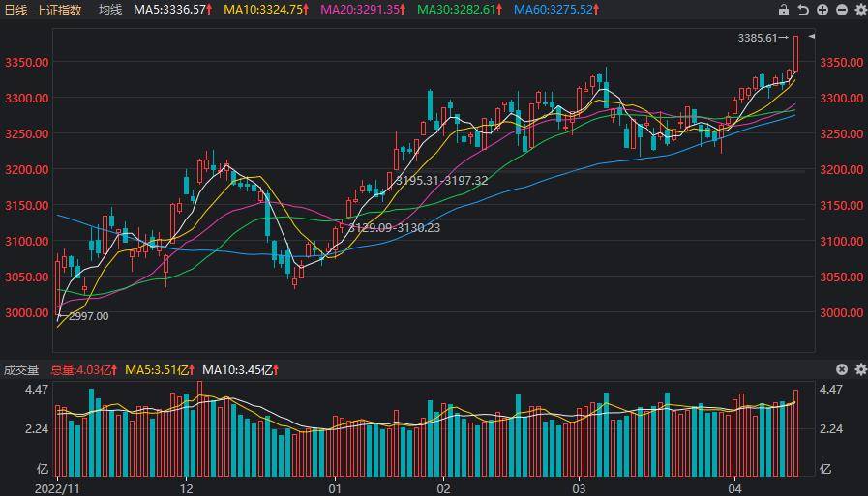Open the 成交量 indicator selector
Image resolution: width=868 pixels, height=496 pixels.
pos(21,369)
